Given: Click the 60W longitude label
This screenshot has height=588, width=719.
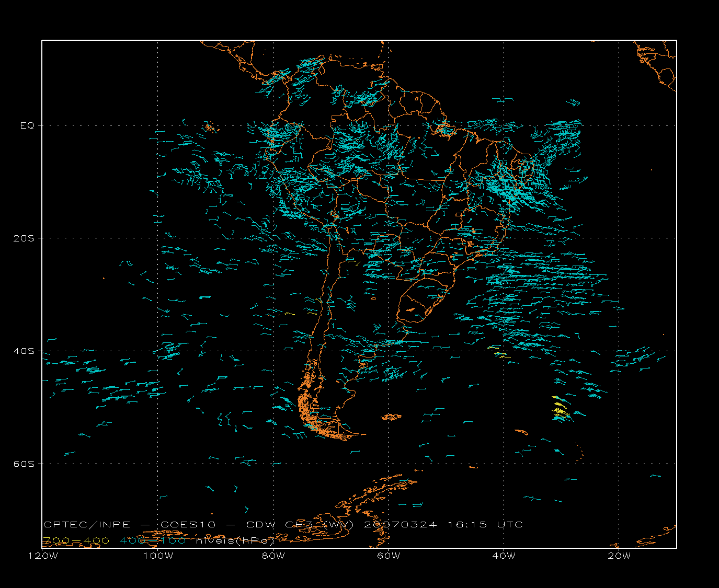Looking at the screenshot, I should point(389,556).
